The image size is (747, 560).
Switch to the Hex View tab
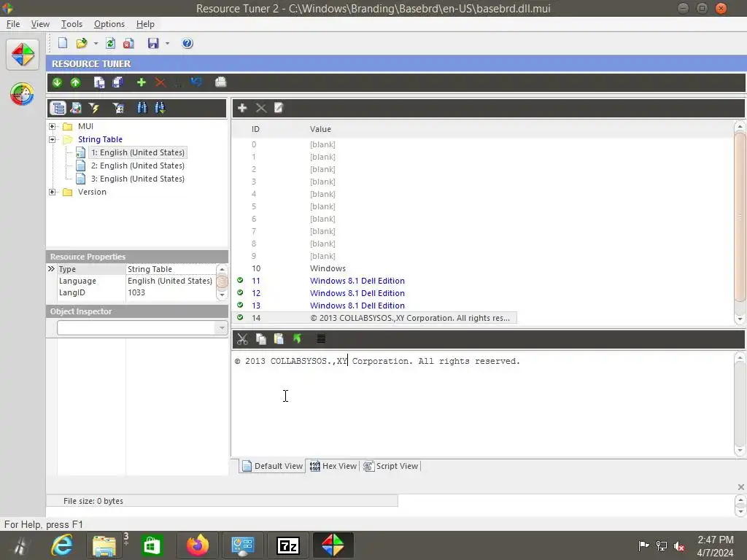click(x=333, y=466)
